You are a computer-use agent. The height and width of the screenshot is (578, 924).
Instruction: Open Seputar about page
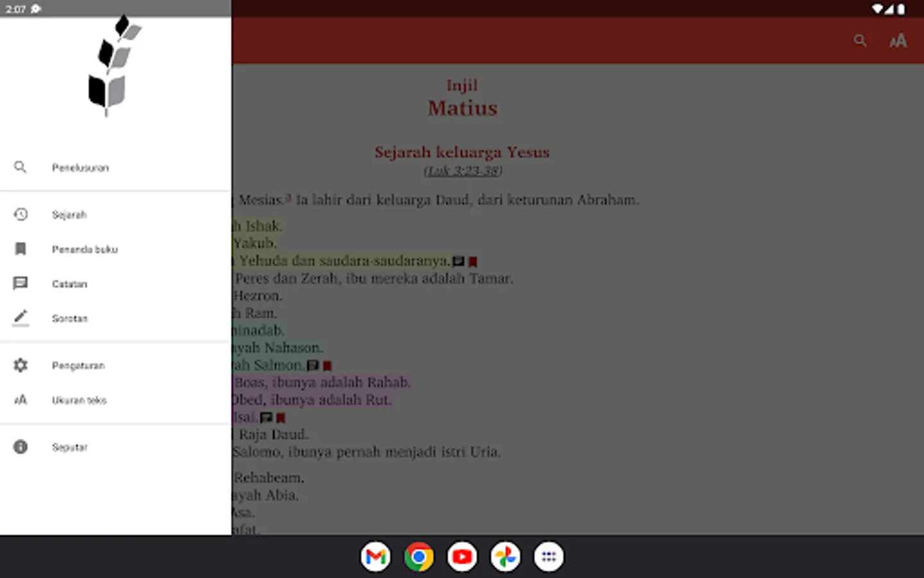pyautogui.click(x=116, y=447)
